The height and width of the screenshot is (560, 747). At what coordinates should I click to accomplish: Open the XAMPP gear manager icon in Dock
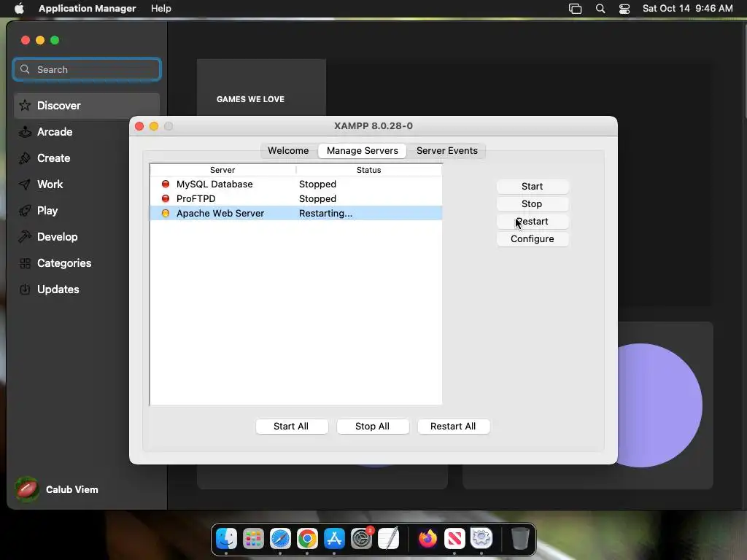point(481,539)
